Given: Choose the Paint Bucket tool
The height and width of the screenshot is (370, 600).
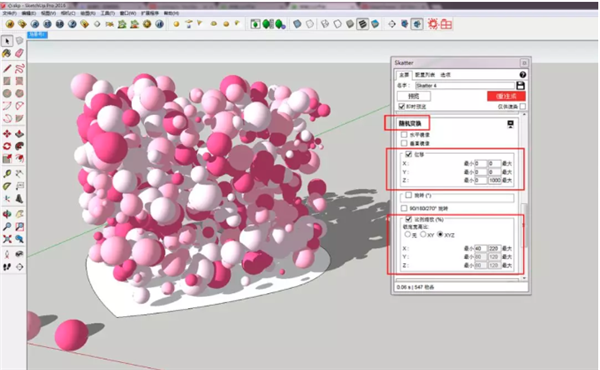Looking at the screenshot, I should click(x=7, y=54).
